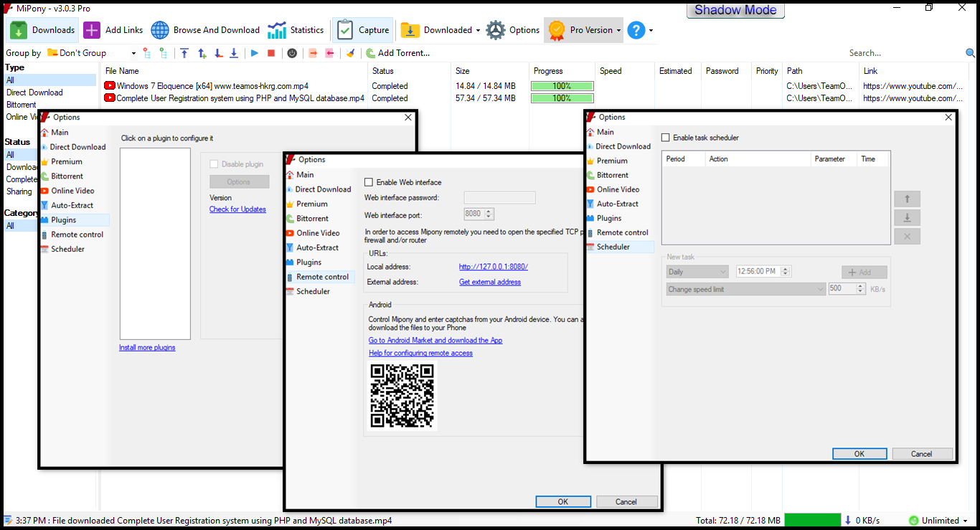Toggle the Capture button
Viewport: 980px width, 530px height.
click(363, 30)
